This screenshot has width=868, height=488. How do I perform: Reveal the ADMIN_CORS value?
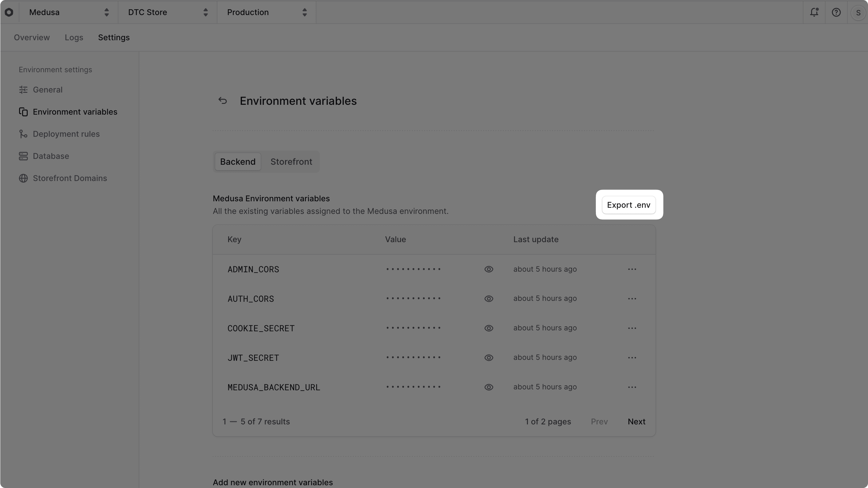pos(489,269)
